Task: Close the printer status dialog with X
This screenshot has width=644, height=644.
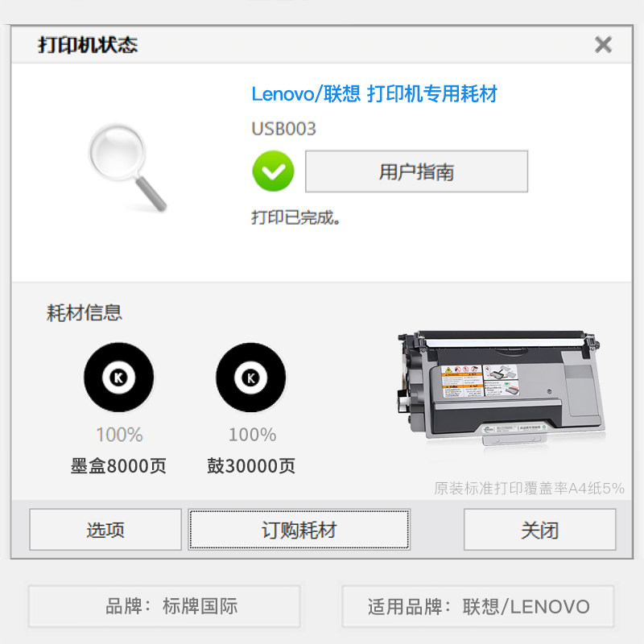Action: point(603,44)
